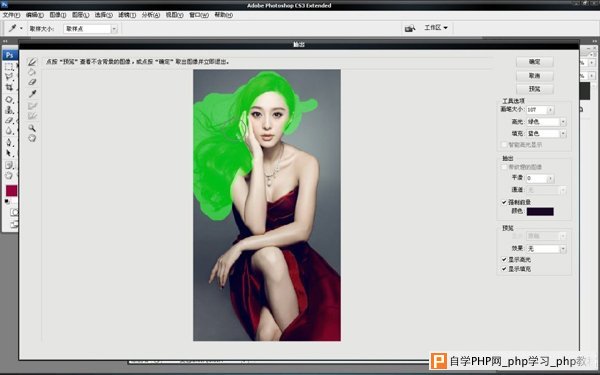Toggle the 强制前景 (Force Foreground) checkbox
Image resolution: width=600 pixels, height=375 pixels.
coord(504,202)
